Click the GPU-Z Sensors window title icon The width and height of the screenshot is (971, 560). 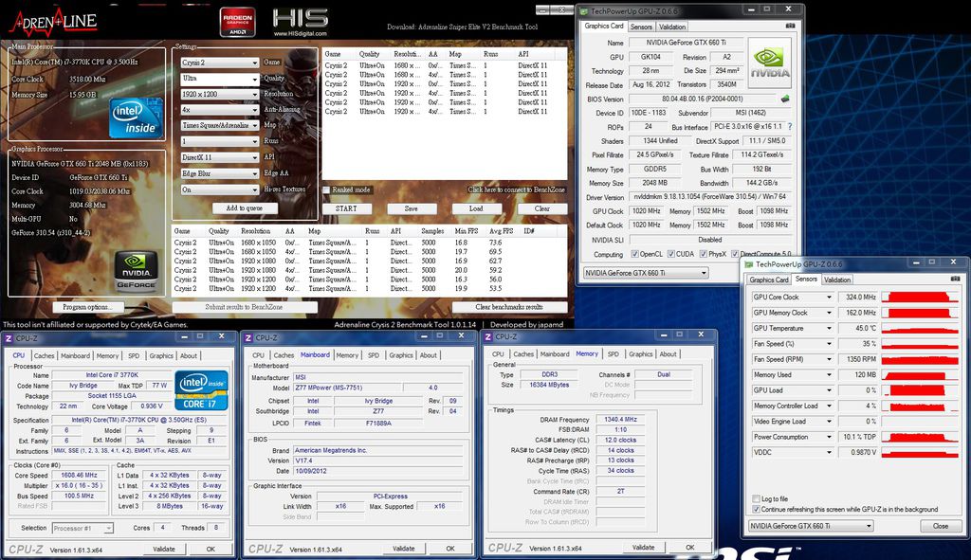click(x=749, y=264)
